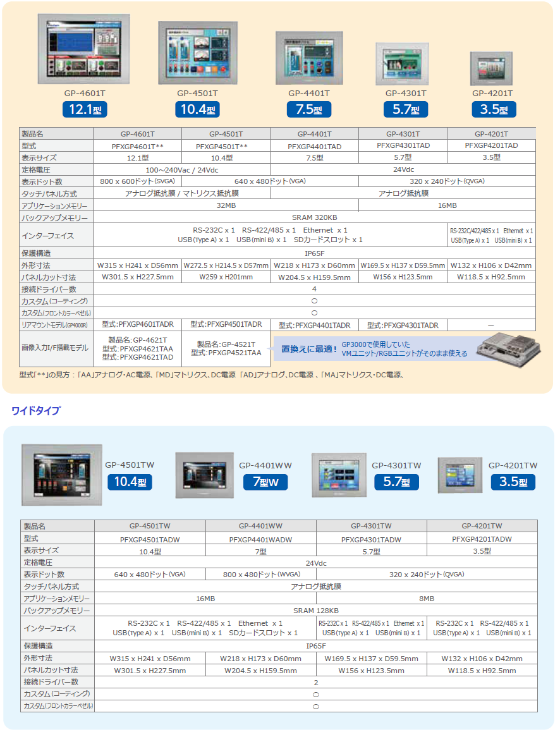Click the 3.5型 badge below GP-4201TW
This screenshot has height=737, width=560.
513,483
